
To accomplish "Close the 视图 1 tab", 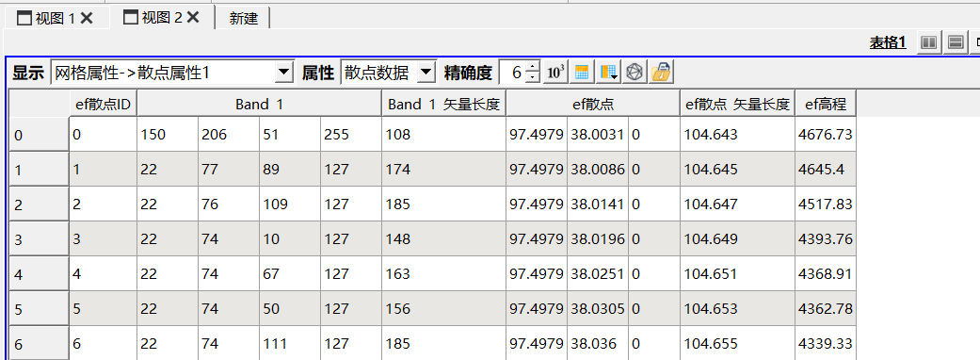I will [87, 18].
